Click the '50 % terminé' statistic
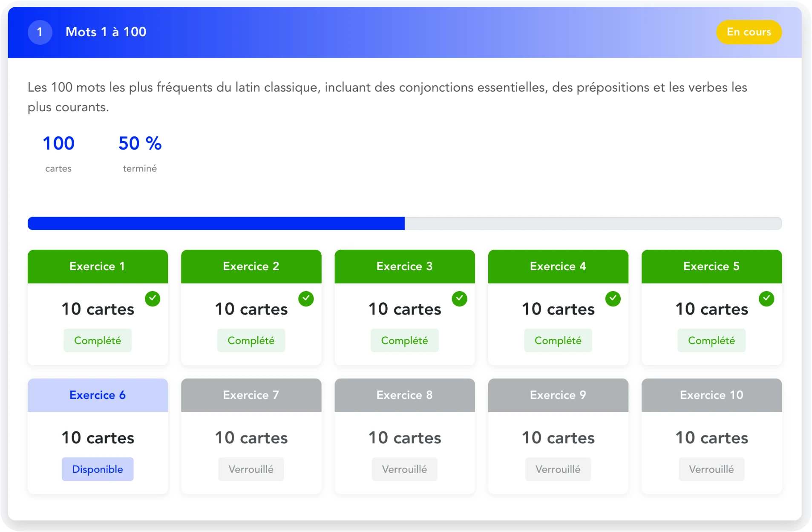Screen dimensions: 812x532 click(140, 153)
